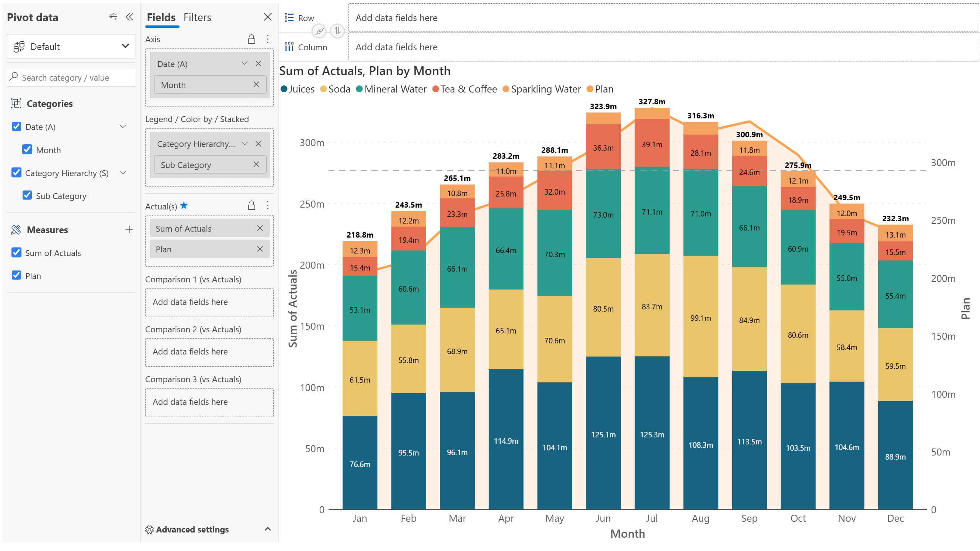Close the Fields panel
The height and width of the screenshot is (551, 980).
coord(267,17)
